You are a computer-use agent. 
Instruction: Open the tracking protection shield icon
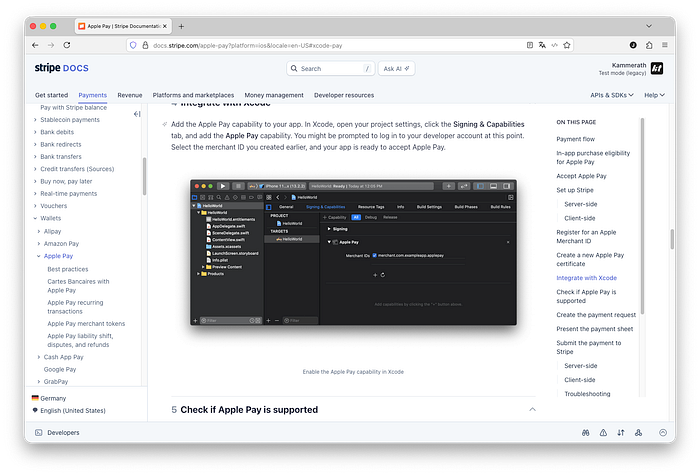pyautogui.click(x=133, y=45)
